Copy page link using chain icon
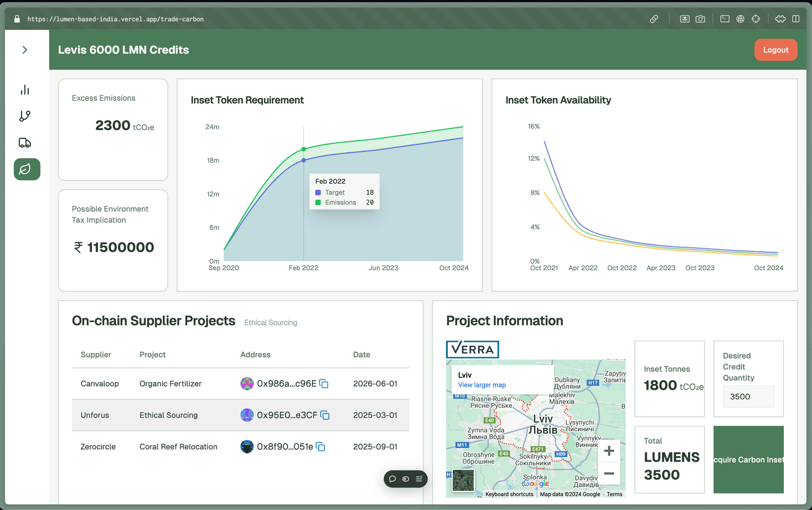This screenshot has width=812, height=510. tap(654, 19)
